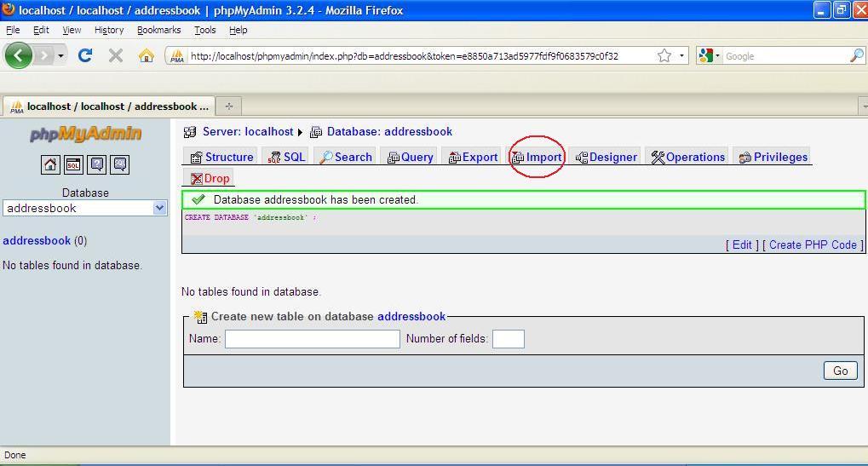Click the Server: localhost breadcrumb link

click(x=247, y=132)
